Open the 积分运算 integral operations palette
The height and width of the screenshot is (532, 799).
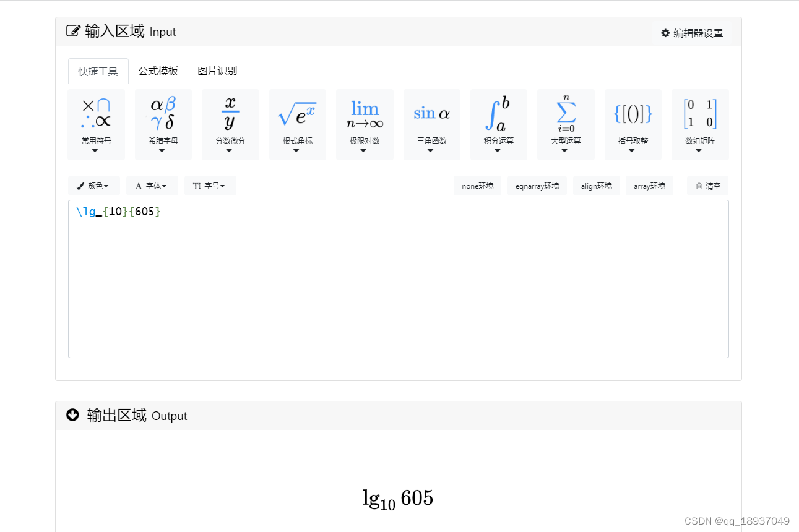coord(499,124)
